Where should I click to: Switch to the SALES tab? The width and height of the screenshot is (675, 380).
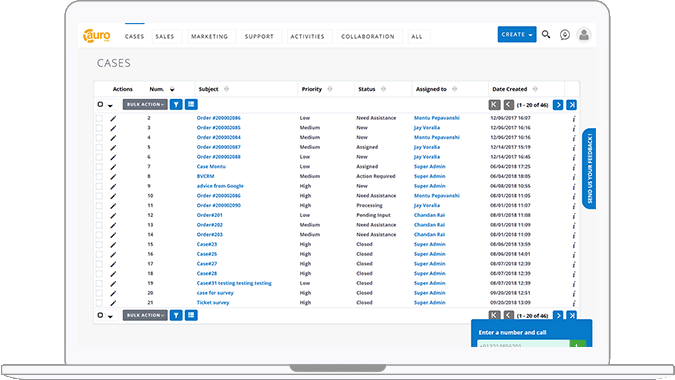click(x=165, y=37)
